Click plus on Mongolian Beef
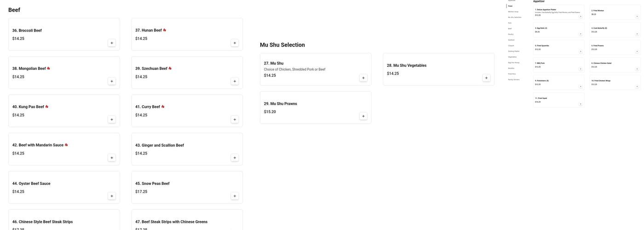This screenshot has height=230, width=644. point(112,81)
